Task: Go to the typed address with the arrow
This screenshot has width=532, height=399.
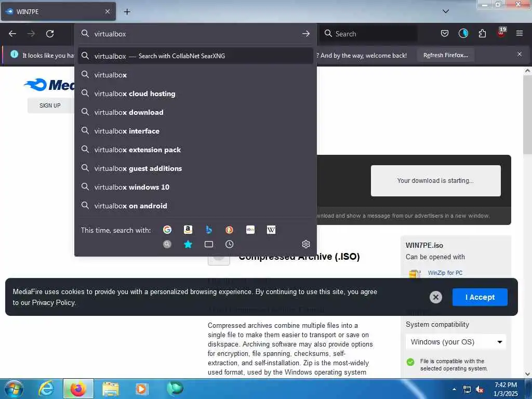Action: 306,34
